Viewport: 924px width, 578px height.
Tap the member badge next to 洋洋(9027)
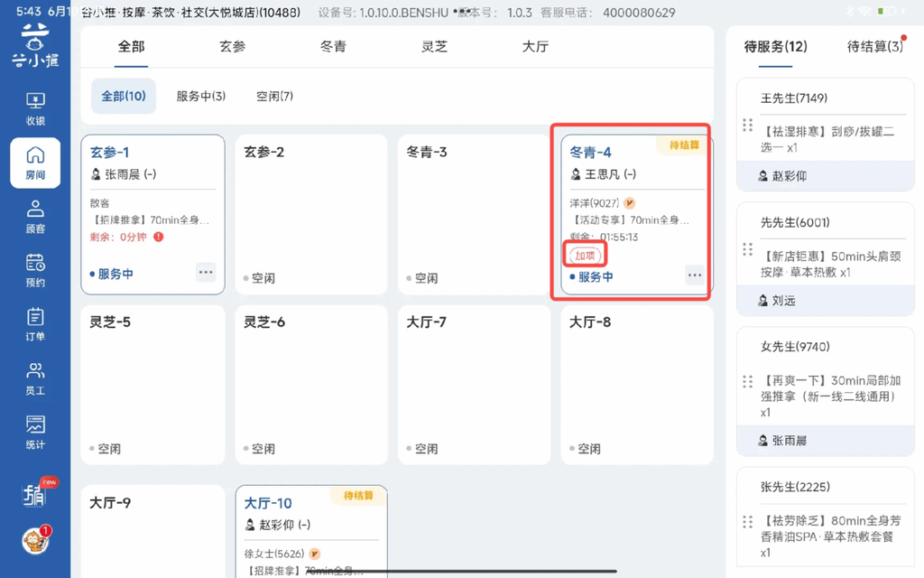[629, 203]
